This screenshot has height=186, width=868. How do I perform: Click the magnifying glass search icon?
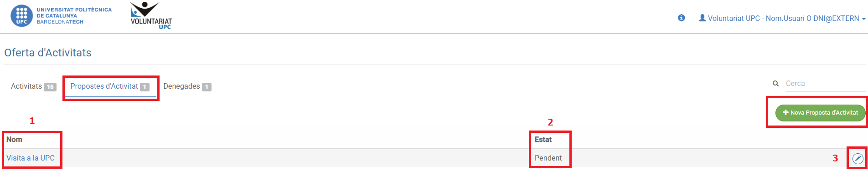click(x=775, y=84)
